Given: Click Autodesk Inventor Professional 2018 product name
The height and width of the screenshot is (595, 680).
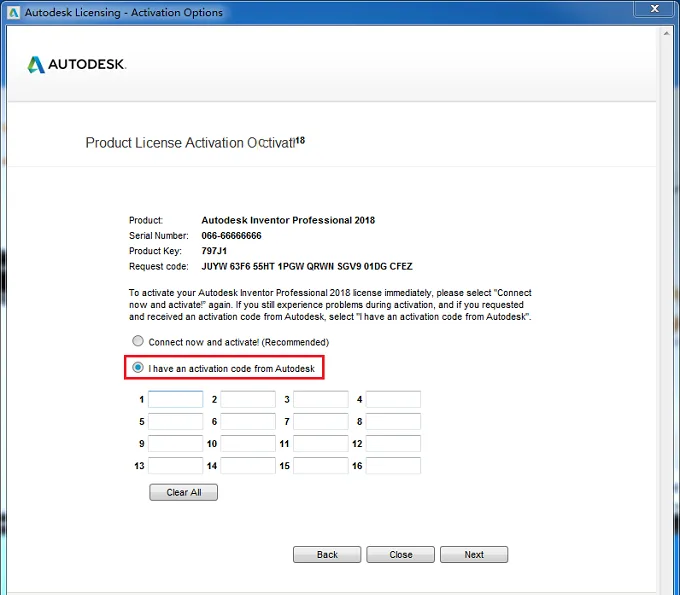Looking at the screenshot, I should 288,220.
